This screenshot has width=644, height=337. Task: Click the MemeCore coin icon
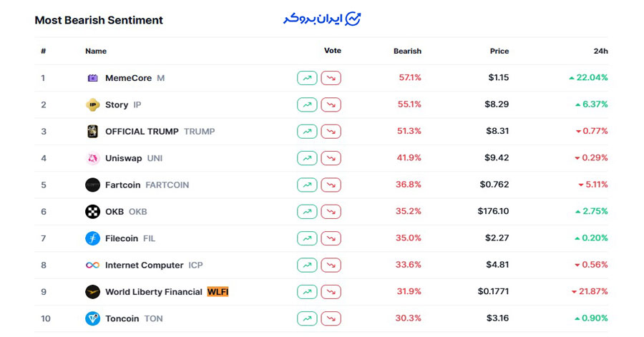pyautogui.click(x=92, y=78)
